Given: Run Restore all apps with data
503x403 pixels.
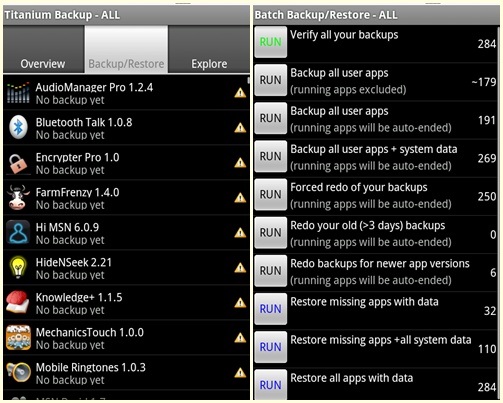Looking at the screenshot, I should pyautogui.click(x=270, y=385).
